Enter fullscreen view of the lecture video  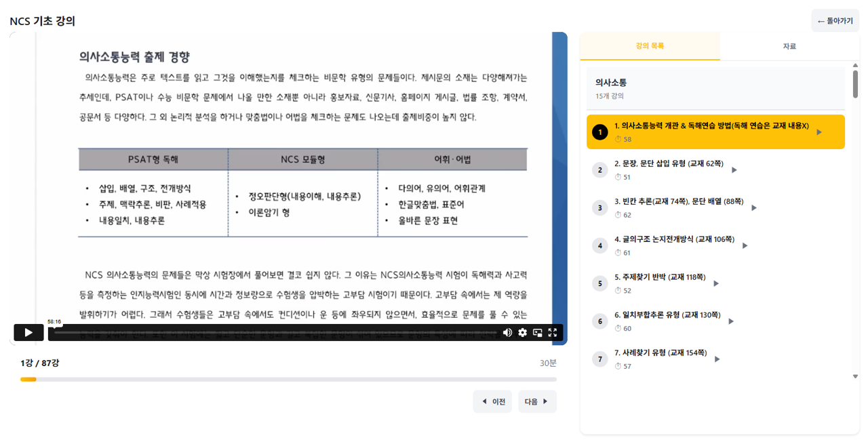click(x=553, y=333)
